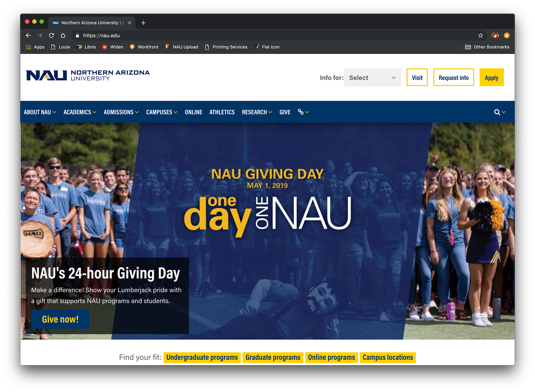Open the Libris bookmark
This screenshot has height=392, width=535.
pyautogui.click(x=86, y=47)
